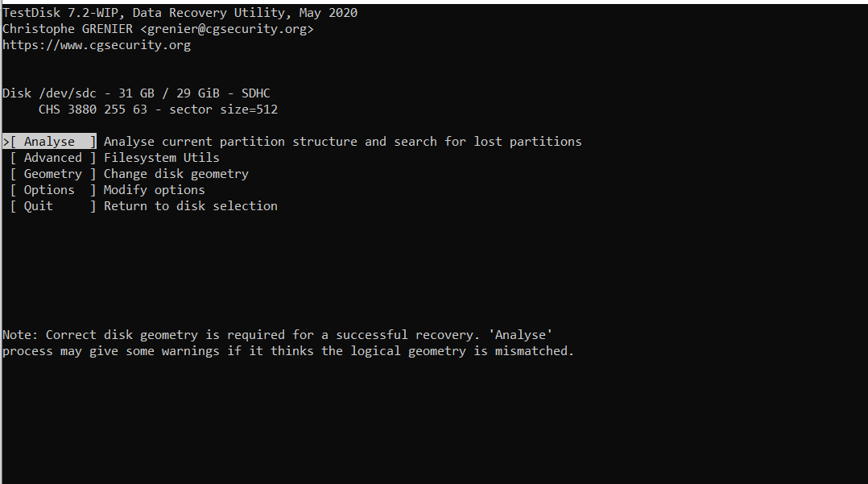Open the https://www.cgsecurity.org link
This screenshot has width=868, height=484.
point(97,45)
